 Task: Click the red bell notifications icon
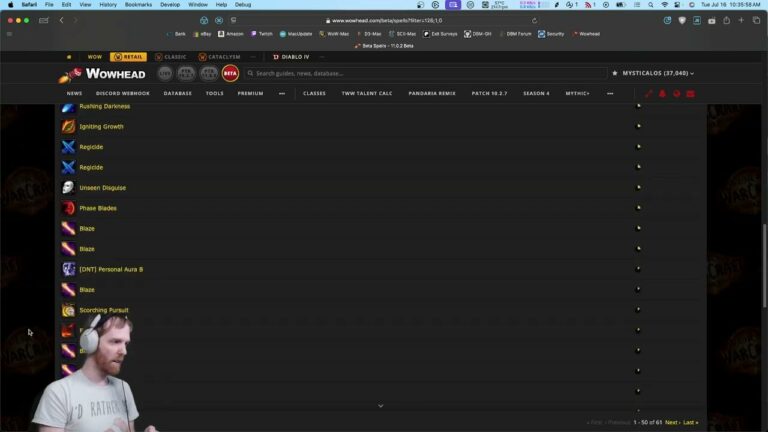662,94
